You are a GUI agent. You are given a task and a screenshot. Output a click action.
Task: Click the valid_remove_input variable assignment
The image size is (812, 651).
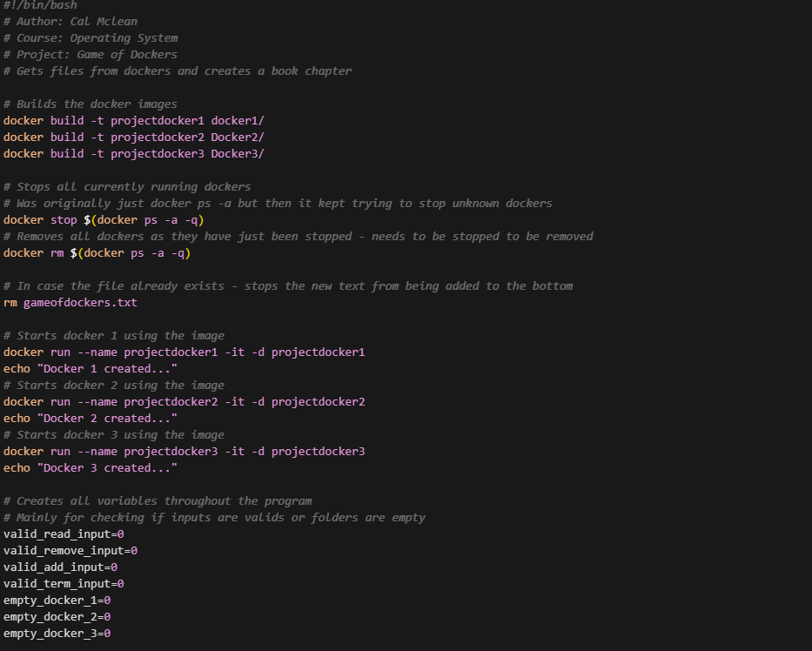(x=70, y=551)
